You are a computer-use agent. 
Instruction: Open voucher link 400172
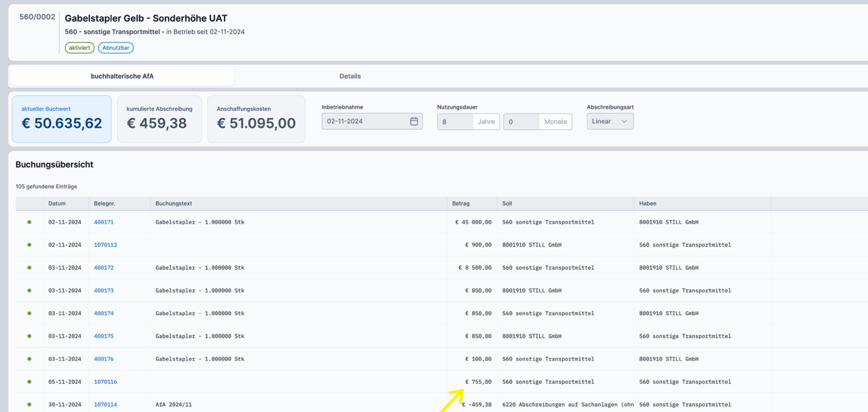104,268
